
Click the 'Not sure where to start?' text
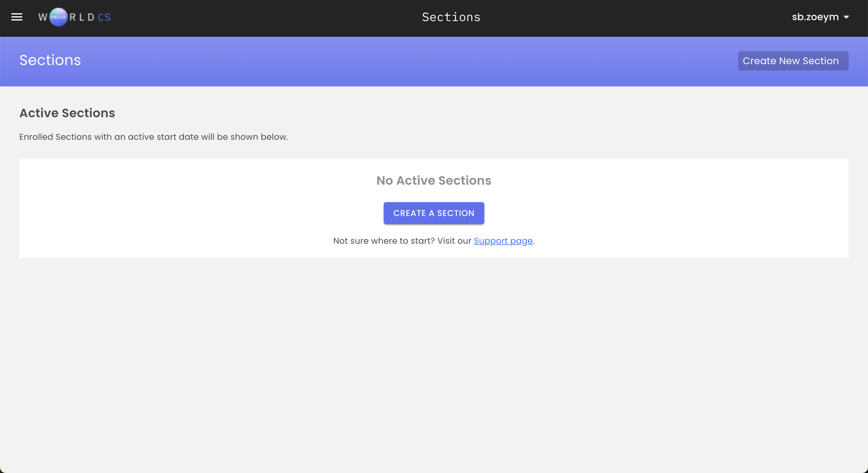[x=384, y=241]
